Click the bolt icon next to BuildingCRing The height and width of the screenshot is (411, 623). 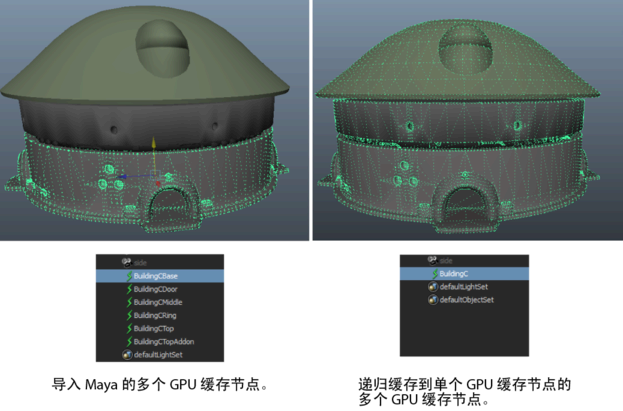[129, 315]
